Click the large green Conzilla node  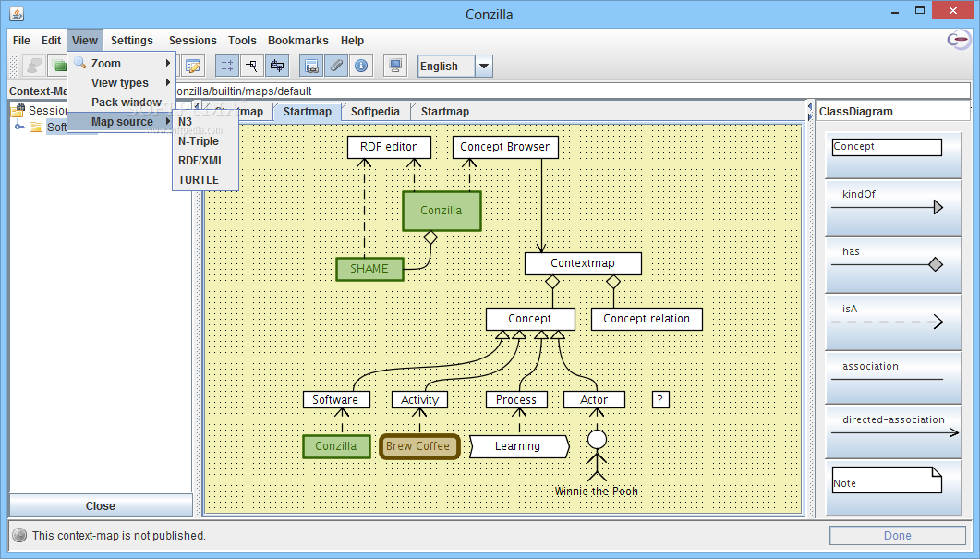point(442,211)
